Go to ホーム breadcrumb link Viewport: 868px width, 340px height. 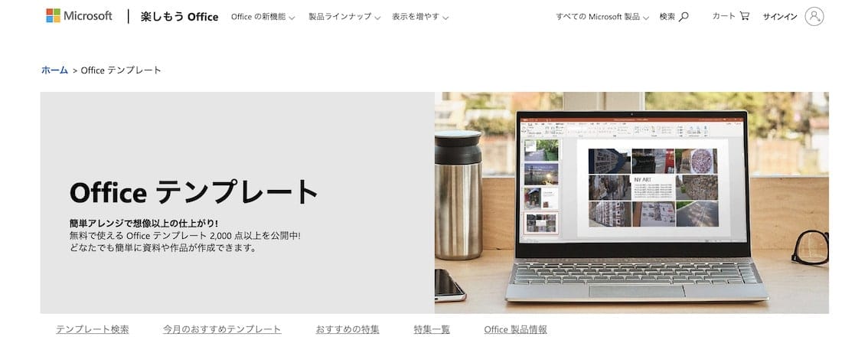point(55,70)
